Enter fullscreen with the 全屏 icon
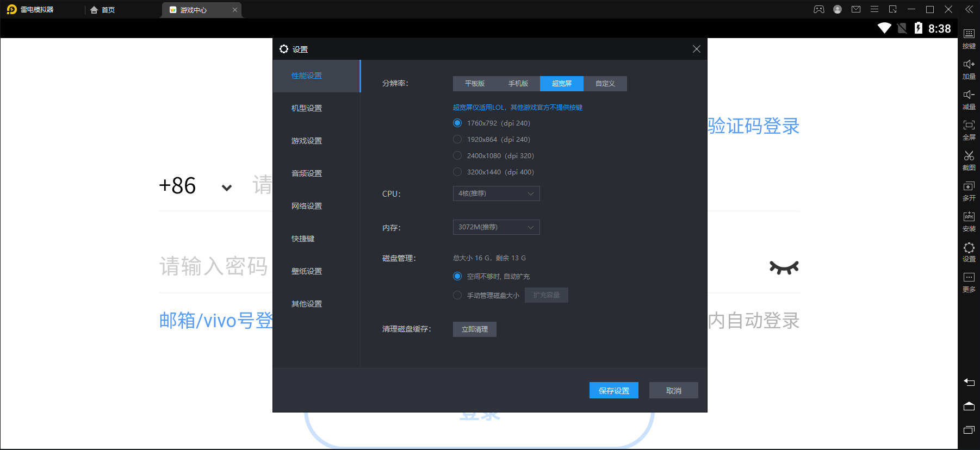This screenshot has height=450, width=980. [969, 129]
